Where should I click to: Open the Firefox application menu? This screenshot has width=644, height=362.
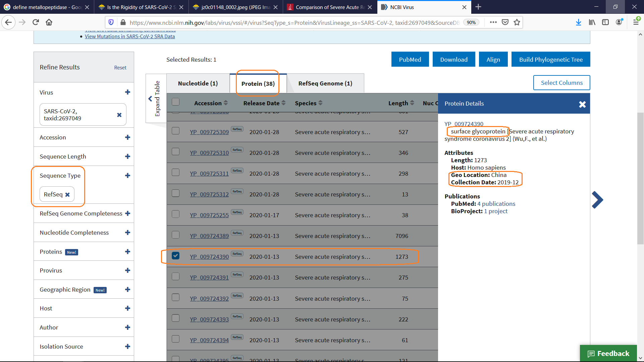coord(636,22)
